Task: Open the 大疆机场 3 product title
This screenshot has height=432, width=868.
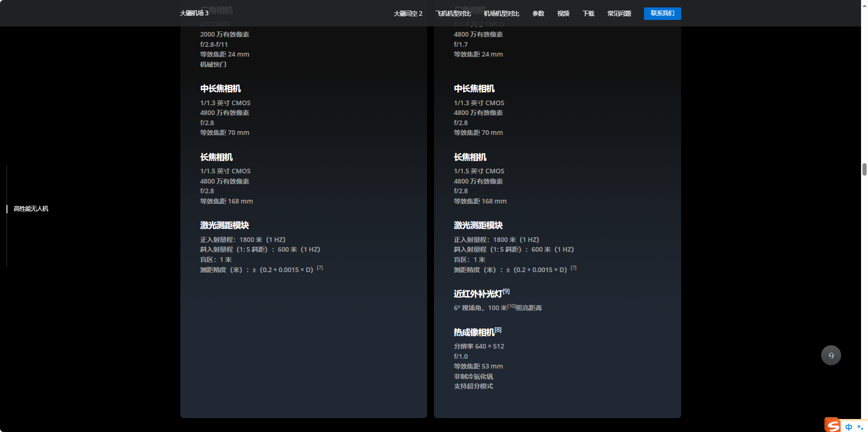Action: tap(194, 13)
